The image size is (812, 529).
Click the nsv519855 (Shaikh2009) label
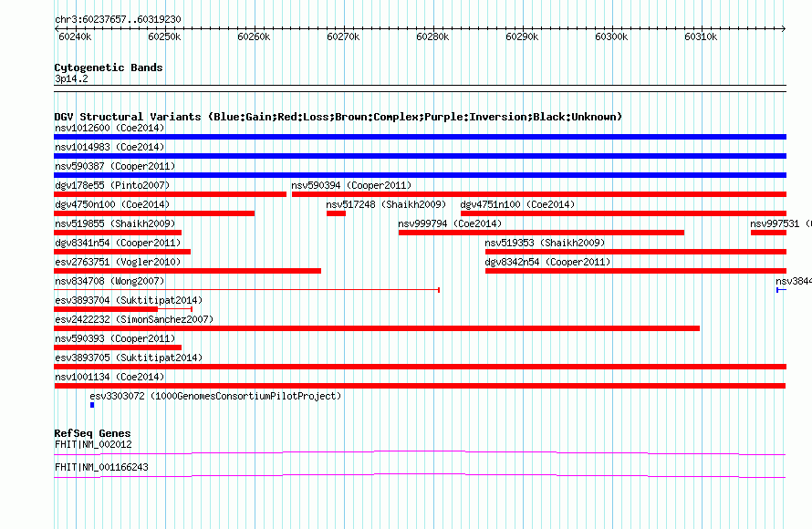click(115, 223)
